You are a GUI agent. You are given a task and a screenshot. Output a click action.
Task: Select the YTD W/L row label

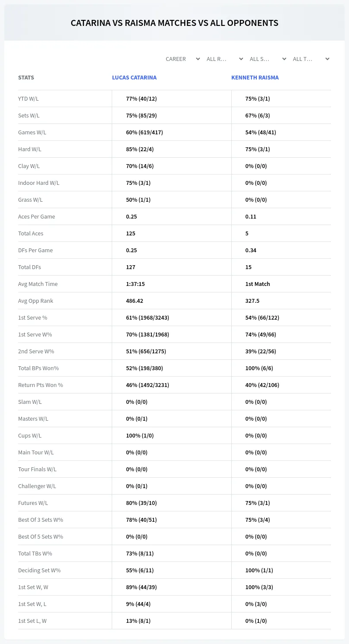[28, 98]
